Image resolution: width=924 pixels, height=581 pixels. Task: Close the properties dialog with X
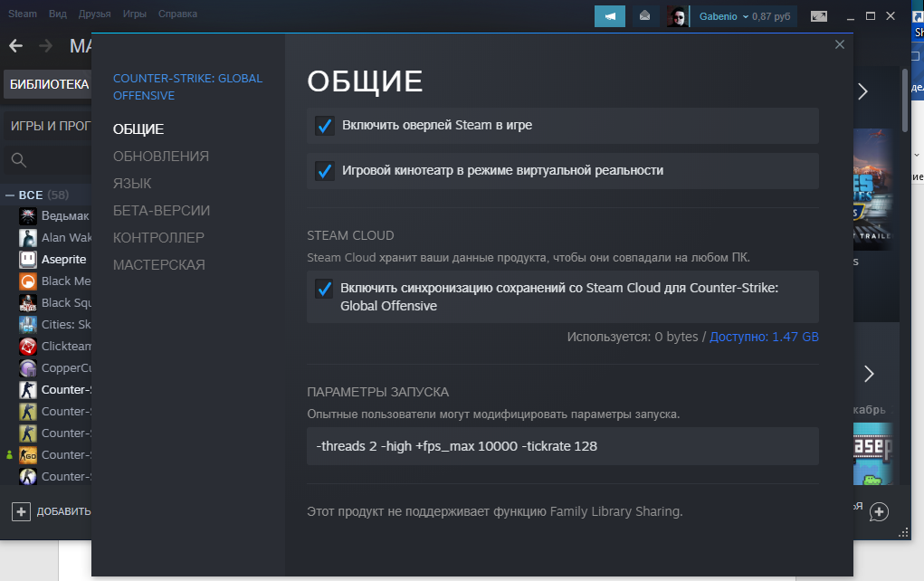tap(840, 44)
